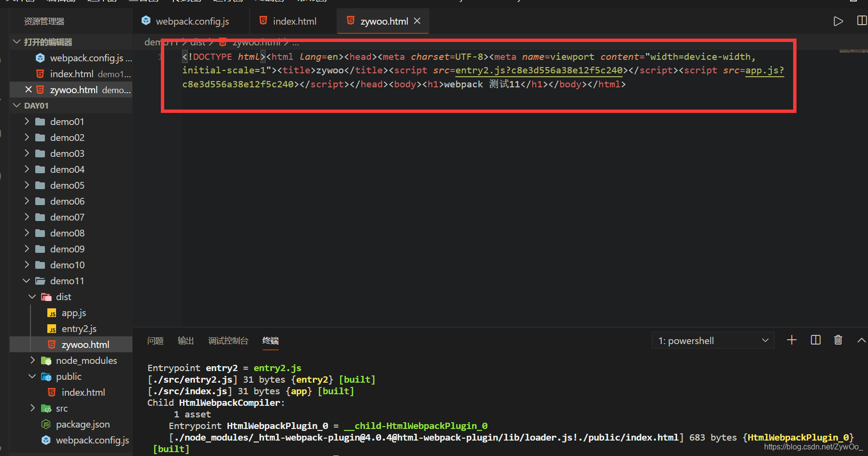
Task: Collapse the public folder
Action: (32, 376)
